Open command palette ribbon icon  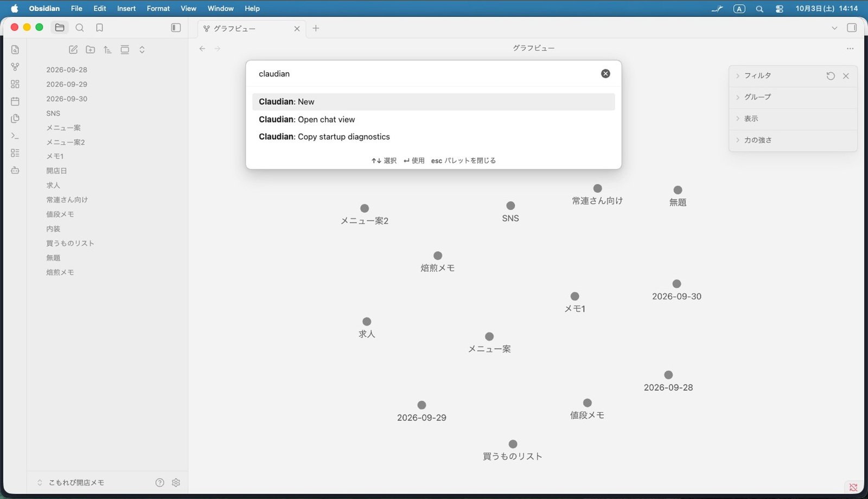[x=15, y=136]
